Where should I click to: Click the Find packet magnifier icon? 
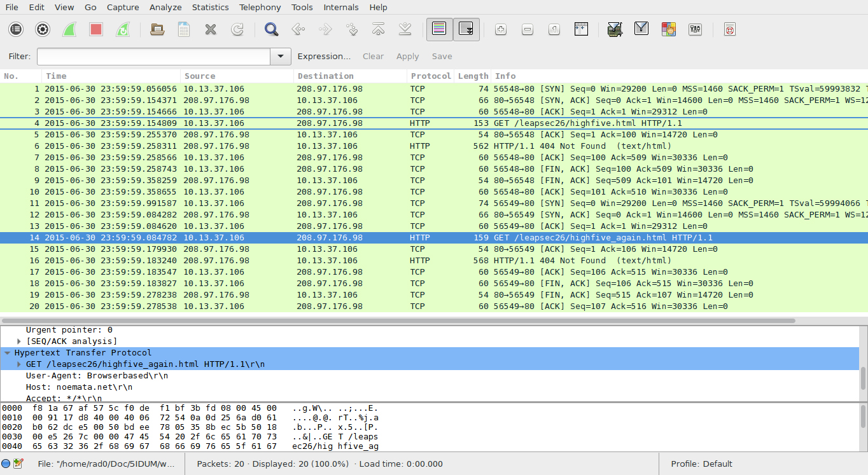[272, 29]
